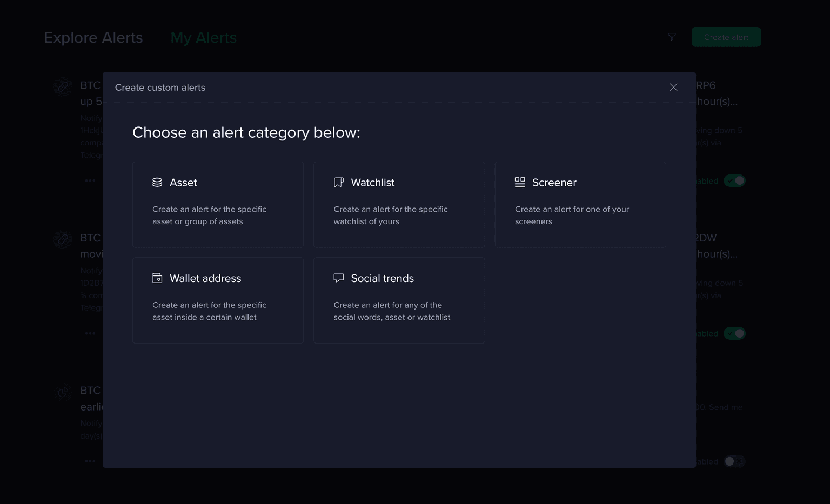Click the Wallet address icon
The width and height of the screenshot is (830, 504).
157,278
